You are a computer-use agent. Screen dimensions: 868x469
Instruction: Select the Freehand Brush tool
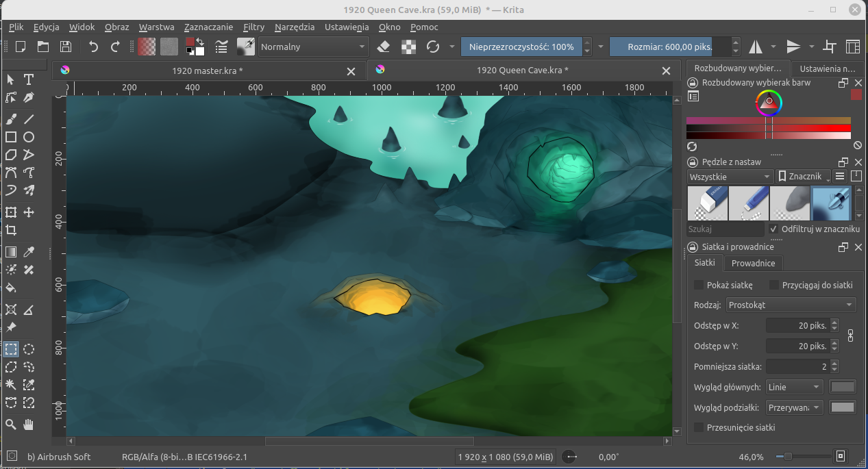tap(11, 119)
